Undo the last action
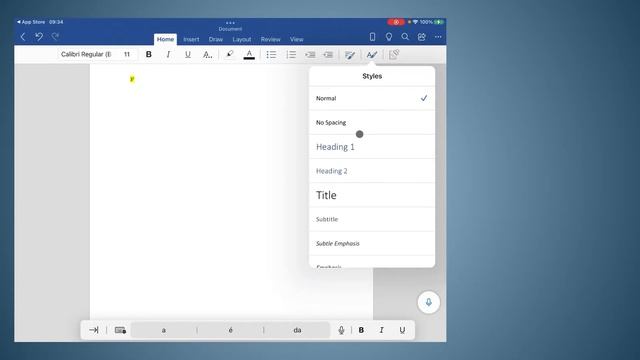Viewport: 640px width, 360px height. [39, 37]
